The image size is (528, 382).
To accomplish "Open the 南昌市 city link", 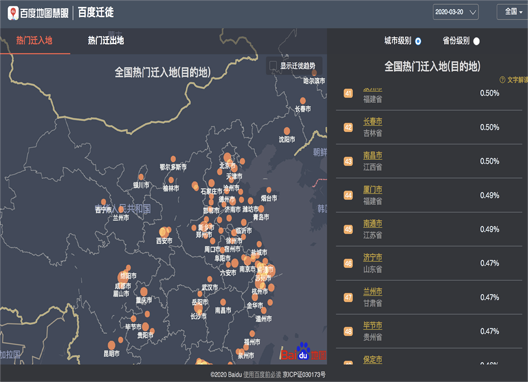I will (372, 155).
